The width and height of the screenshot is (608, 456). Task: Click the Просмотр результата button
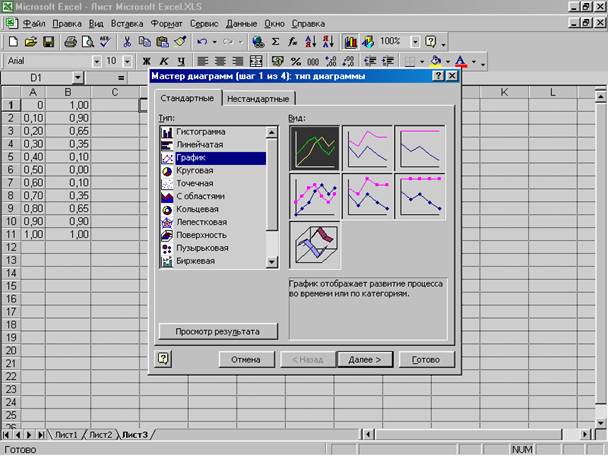pos(219,331)
